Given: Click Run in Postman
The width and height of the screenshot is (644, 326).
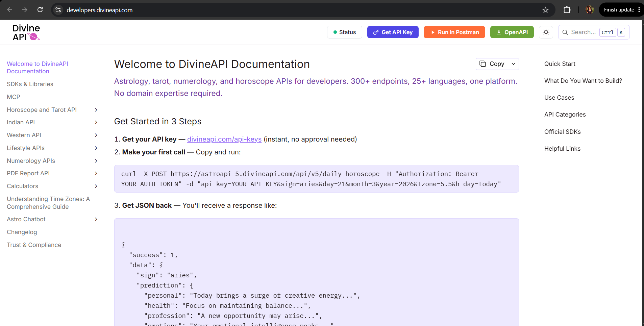Looking at the screenshot, I should point(454,32).
